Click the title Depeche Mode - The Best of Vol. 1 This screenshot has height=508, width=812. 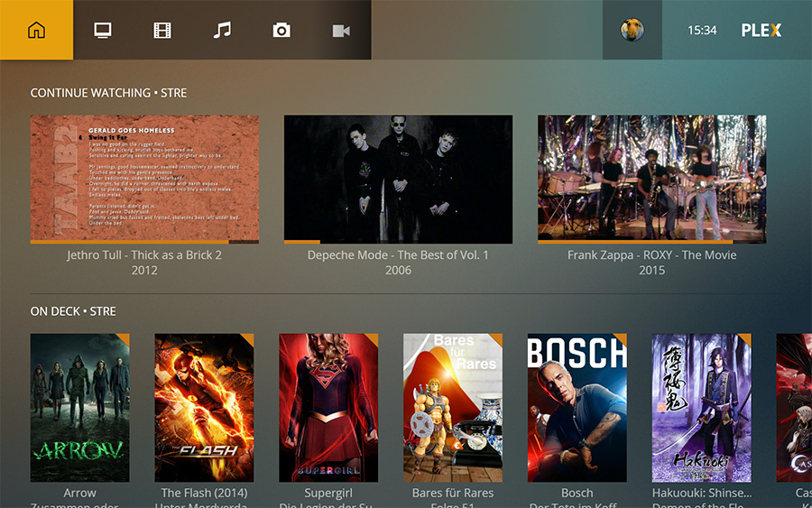coord(398,254)
